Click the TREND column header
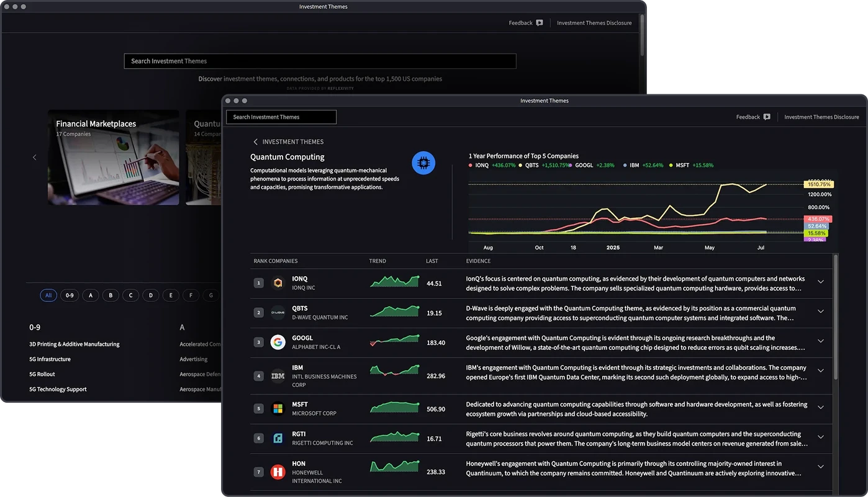Screen dimensions: 868x497 pyautogui.click(x=377, y=261)
